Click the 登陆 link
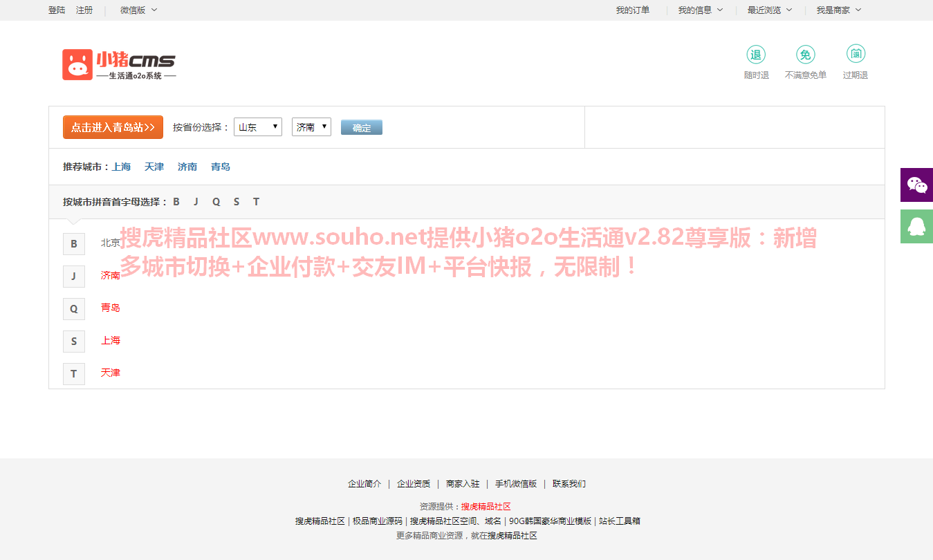Viewport: 933px width, 560px height. (57, 10)
